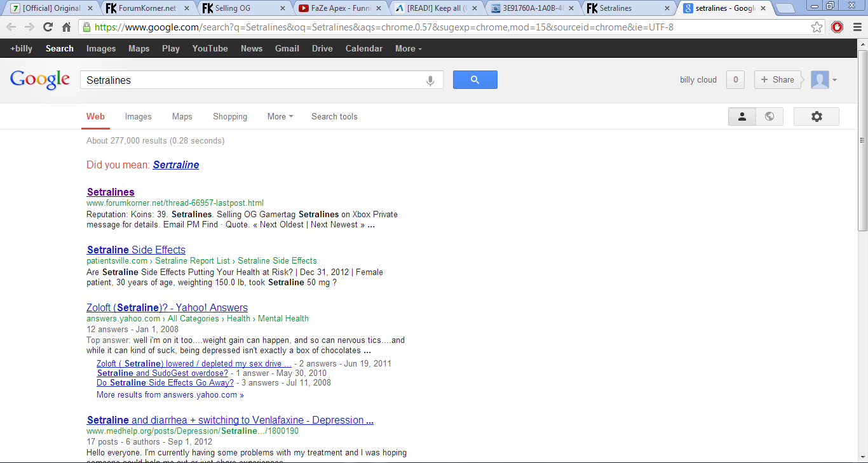Switch to the FaZe Apex YouTube tab

pos(340,8)
